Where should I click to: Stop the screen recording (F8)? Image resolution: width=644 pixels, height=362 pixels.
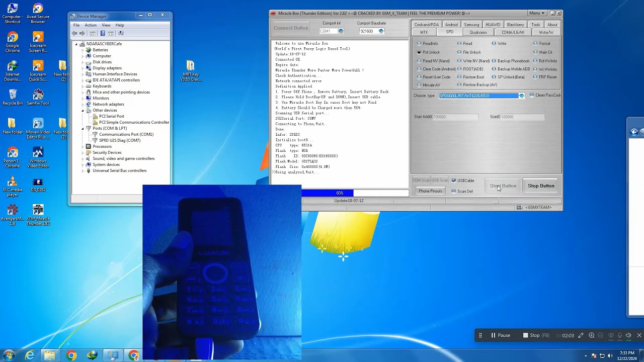point(536,335)
